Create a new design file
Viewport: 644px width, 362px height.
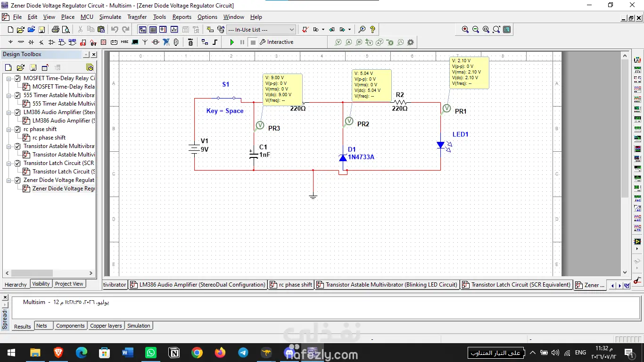(10, 29)
